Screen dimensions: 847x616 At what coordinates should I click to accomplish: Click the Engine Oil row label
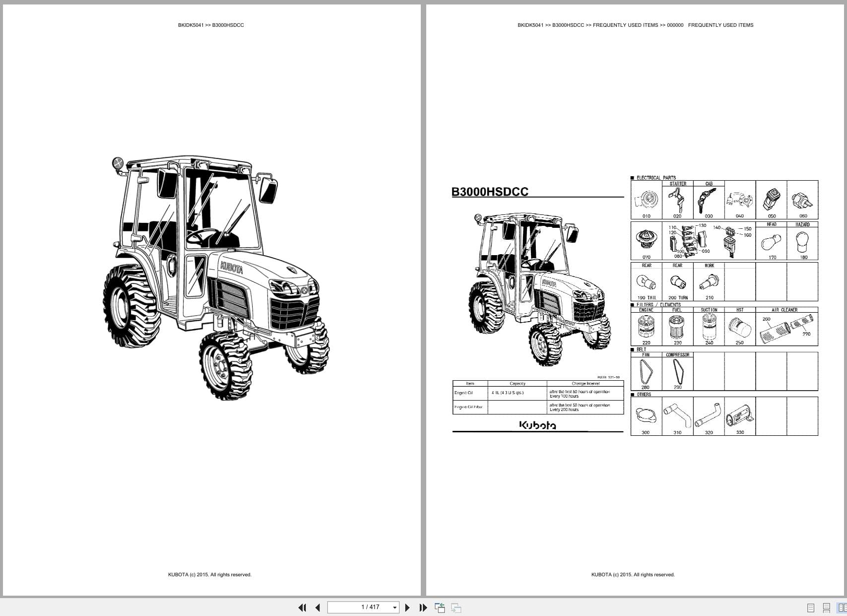tap(463, 393)
